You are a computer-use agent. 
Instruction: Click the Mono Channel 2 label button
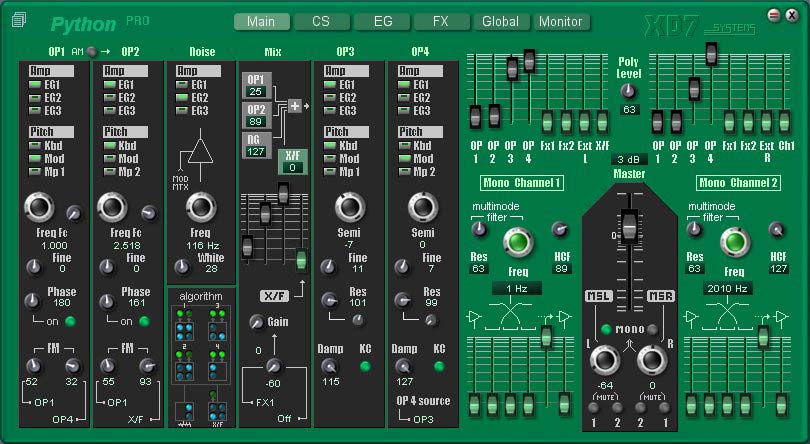pos(739,183)
